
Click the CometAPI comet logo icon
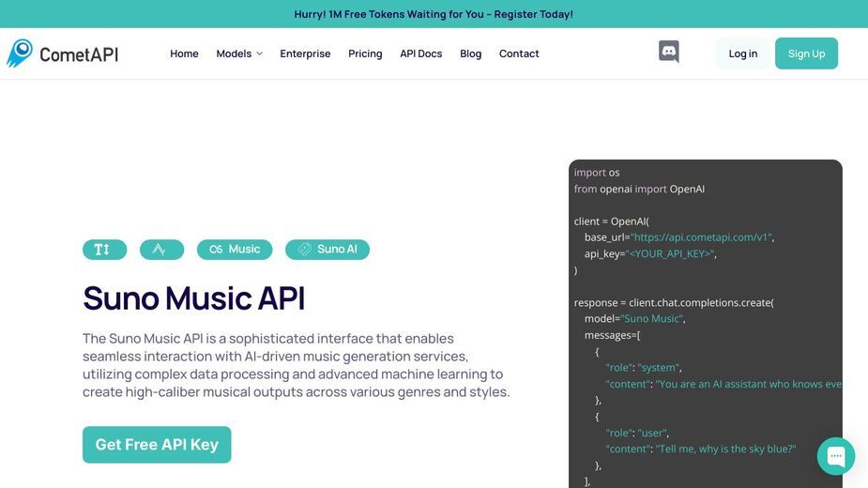(x=20, y=53)
